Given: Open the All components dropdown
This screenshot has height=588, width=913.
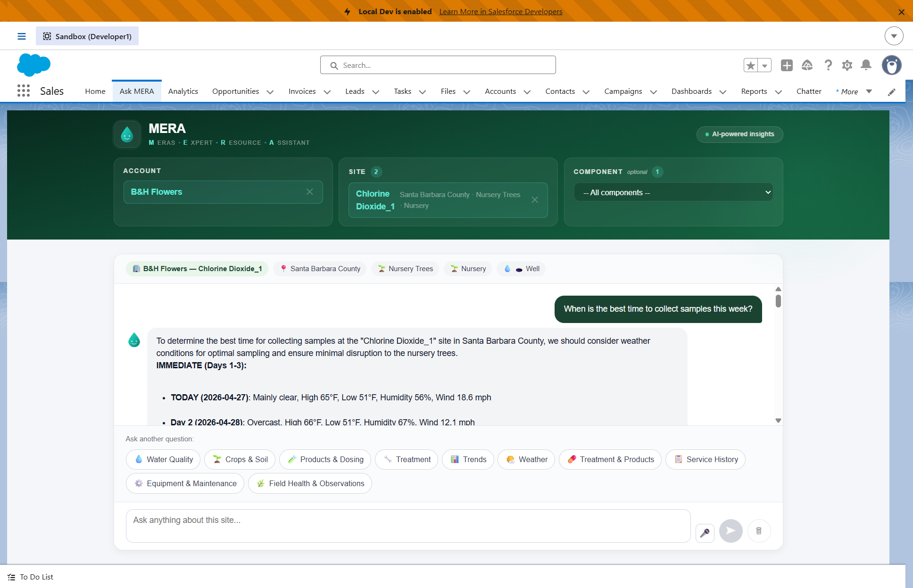Looking at the screenshot, I should point(673,192).
